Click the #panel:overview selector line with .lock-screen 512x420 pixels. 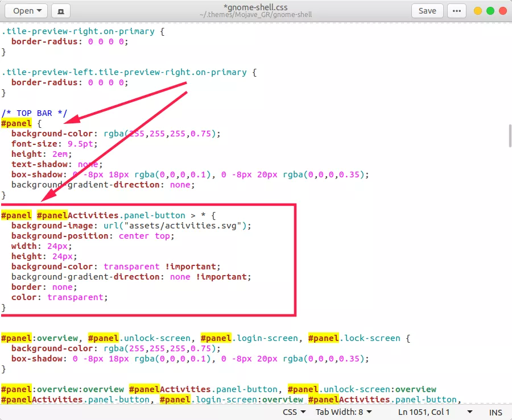[x=206, y=338]
